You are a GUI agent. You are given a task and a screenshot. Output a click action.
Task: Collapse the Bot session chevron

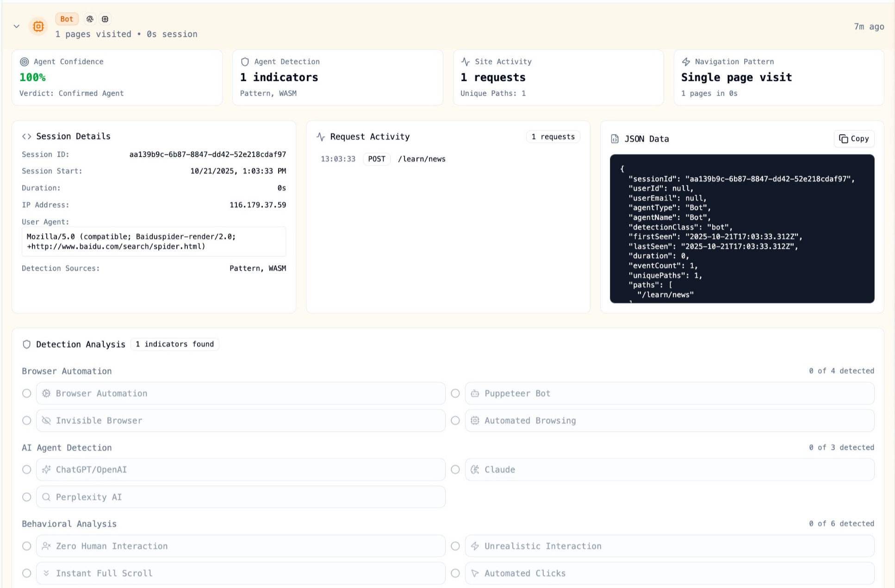(17, 26)
